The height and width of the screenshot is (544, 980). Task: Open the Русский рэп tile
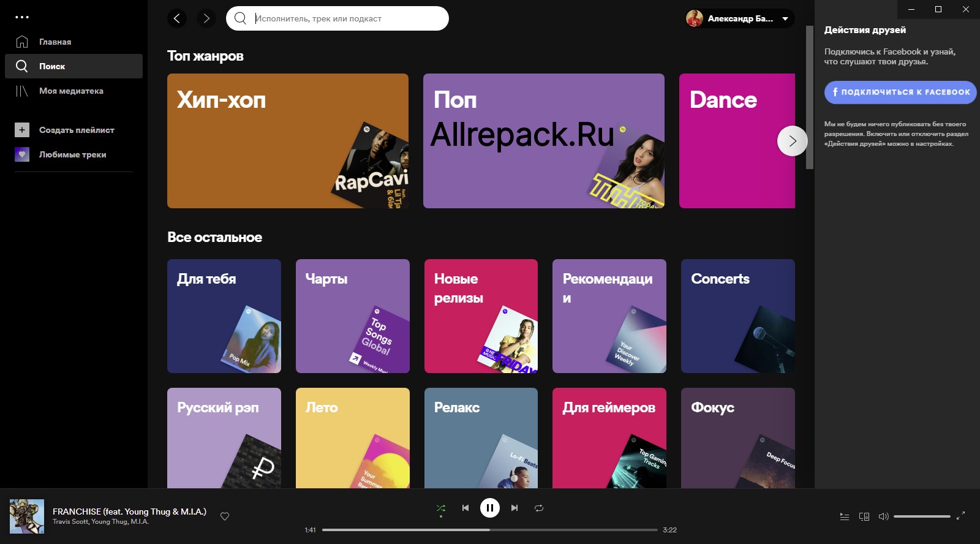click(224, 438)
